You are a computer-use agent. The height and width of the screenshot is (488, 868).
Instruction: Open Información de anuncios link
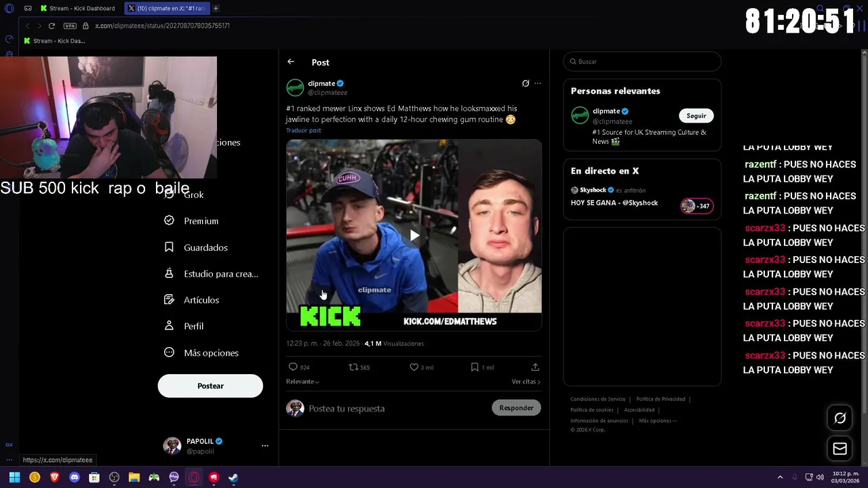[599, 421]
